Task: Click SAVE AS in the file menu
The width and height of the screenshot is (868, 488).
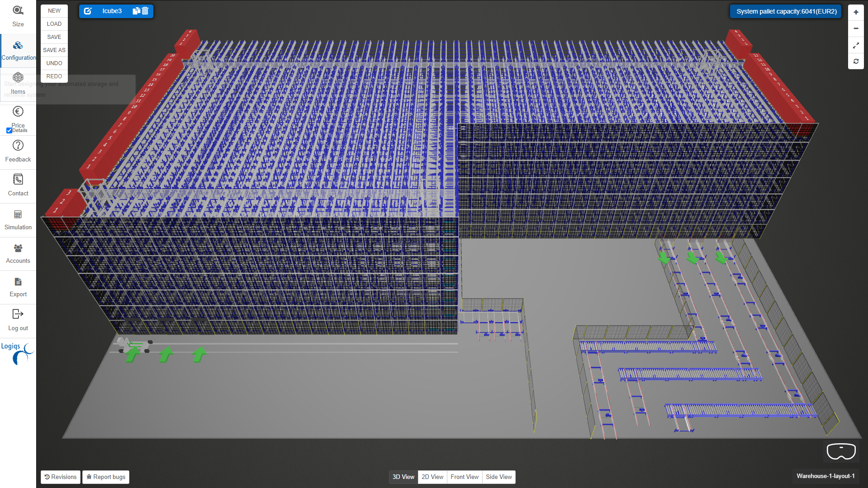Action: click(x=54, y=50)
